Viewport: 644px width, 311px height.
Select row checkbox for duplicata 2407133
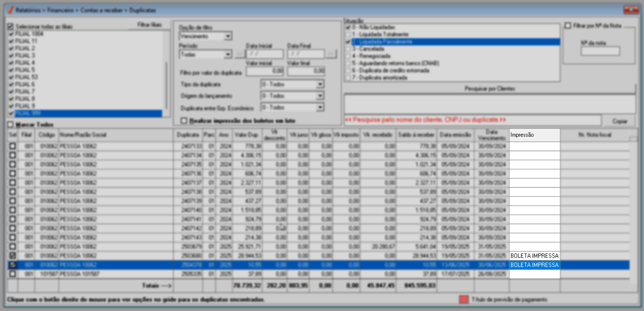point(13,146)
